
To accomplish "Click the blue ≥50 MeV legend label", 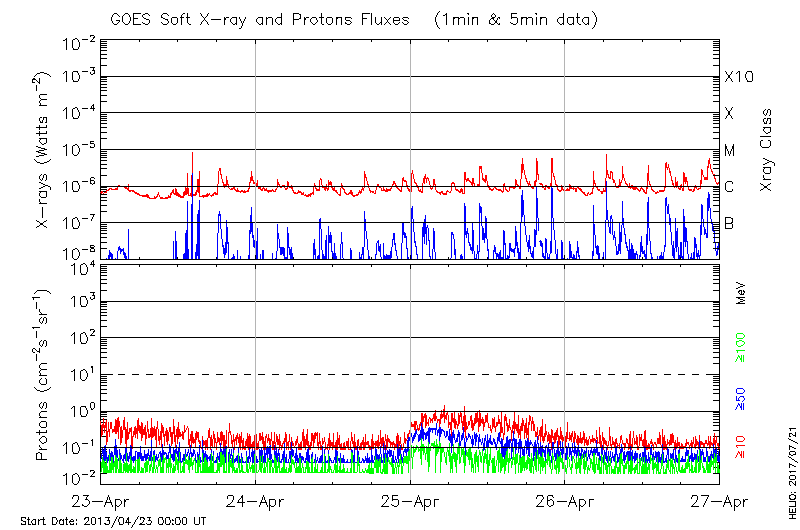I will coord(741,400).
